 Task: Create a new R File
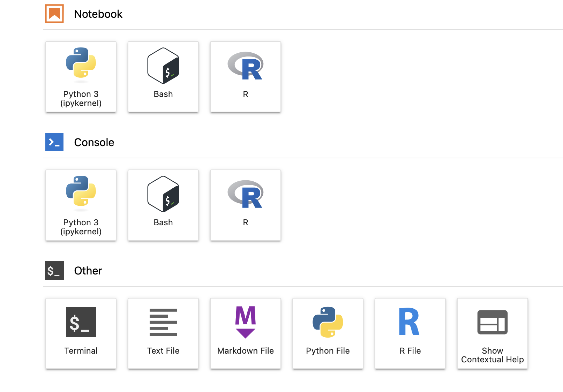point(410,333)
